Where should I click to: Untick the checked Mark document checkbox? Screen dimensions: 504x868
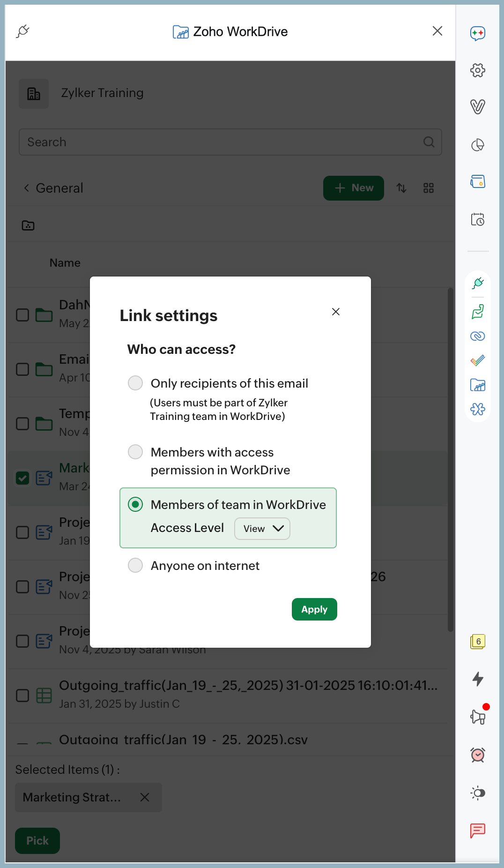pos(22,478)
